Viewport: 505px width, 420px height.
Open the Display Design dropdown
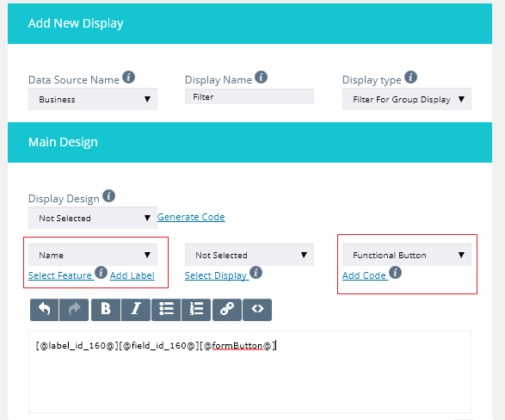click(x=93, y=218)
